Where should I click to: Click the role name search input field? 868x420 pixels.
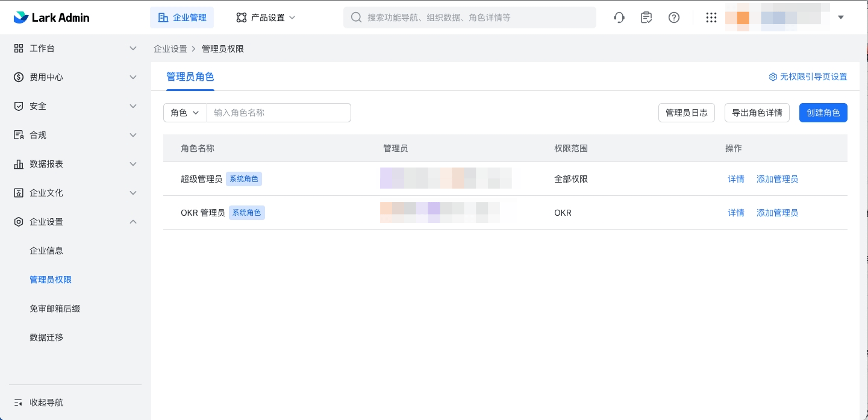[279, 113]
